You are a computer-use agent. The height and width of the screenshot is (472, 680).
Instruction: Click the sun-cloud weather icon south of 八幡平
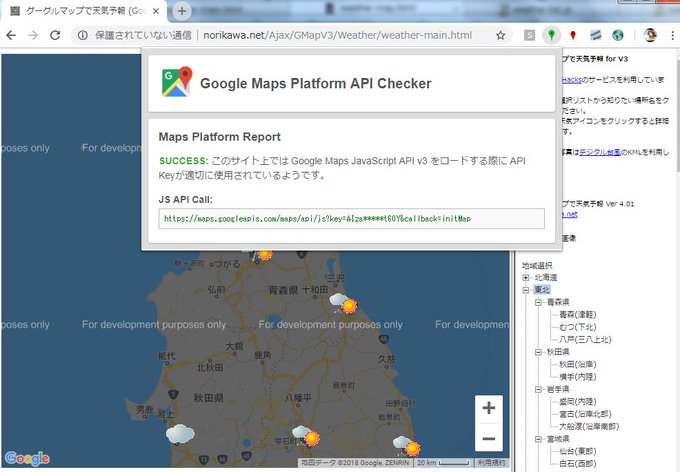(306, 436)
